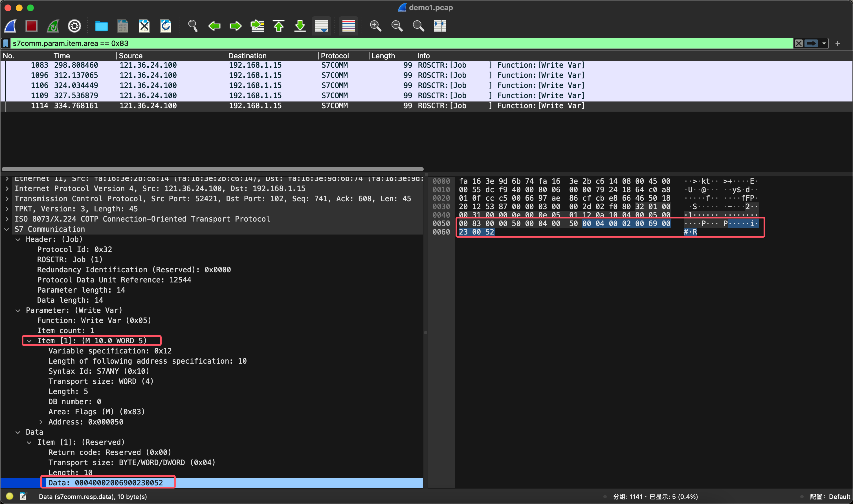Collapse Item [1] (Reserved) under Data

[x=29, y=443]
